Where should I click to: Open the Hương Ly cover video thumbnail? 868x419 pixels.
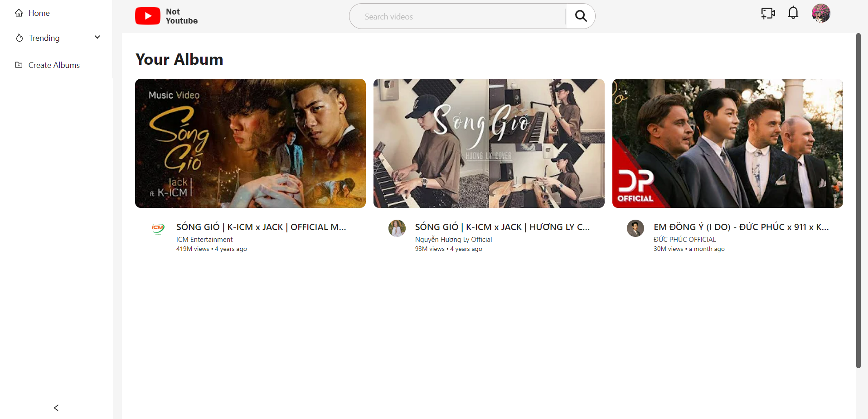pos(489,144)
